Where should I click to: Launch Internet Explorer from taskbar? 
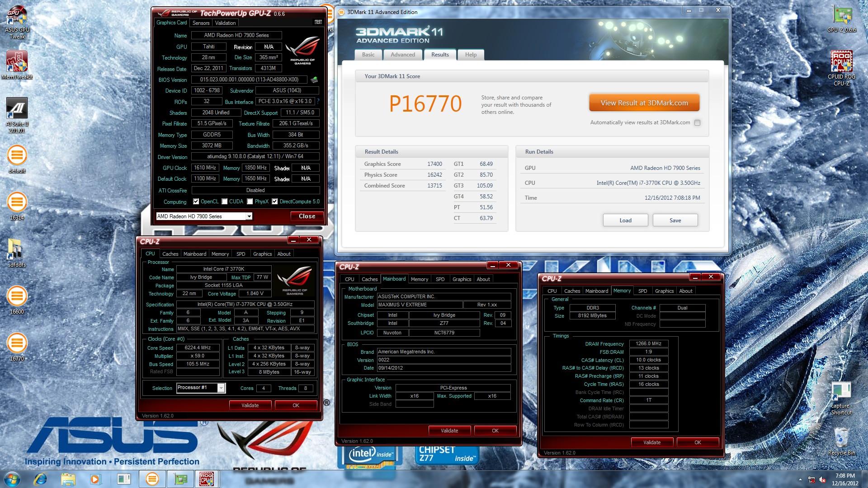click(x=41, y=479)
